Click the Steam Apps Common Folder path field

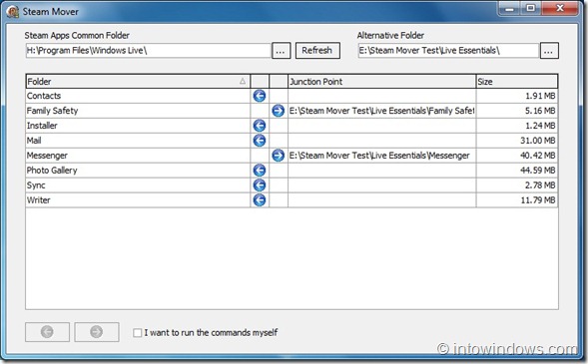pyautogui.click(x=148, y=51)
